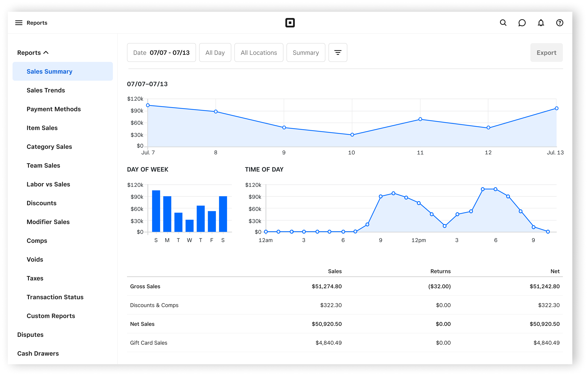Open the Date range picker
Viewport: 588px width, 376px height.
coord(161,52)
